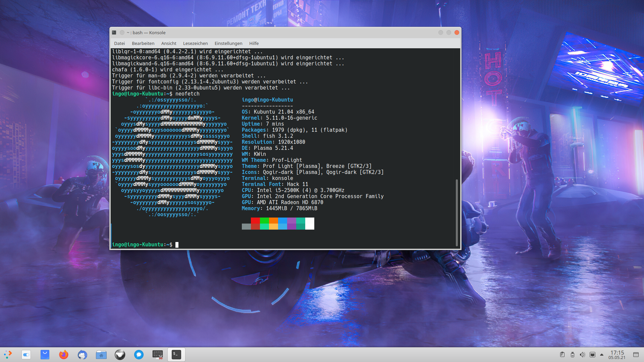Launch the Discover software store
The image size is (644, 362).
click(x=45, y=354)
